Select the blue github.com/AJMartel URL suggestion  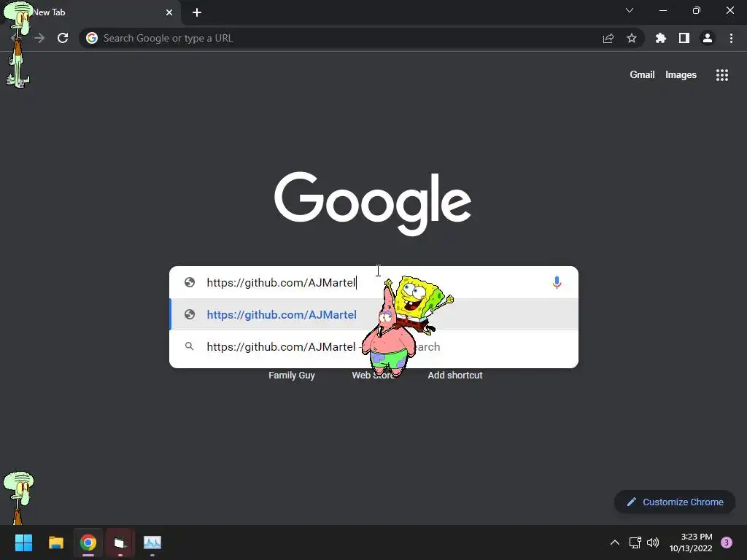tap(373, 314)
